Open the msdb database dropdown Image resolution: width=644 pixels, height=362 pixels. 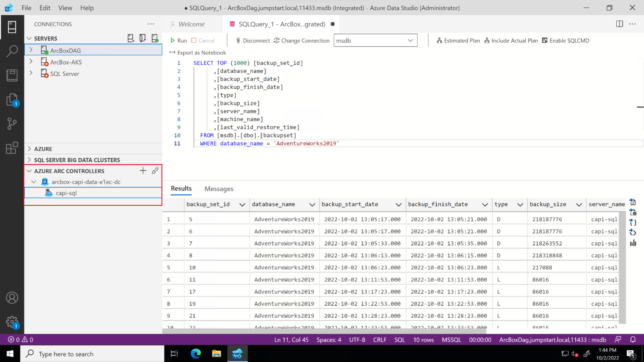pos(375,40)
